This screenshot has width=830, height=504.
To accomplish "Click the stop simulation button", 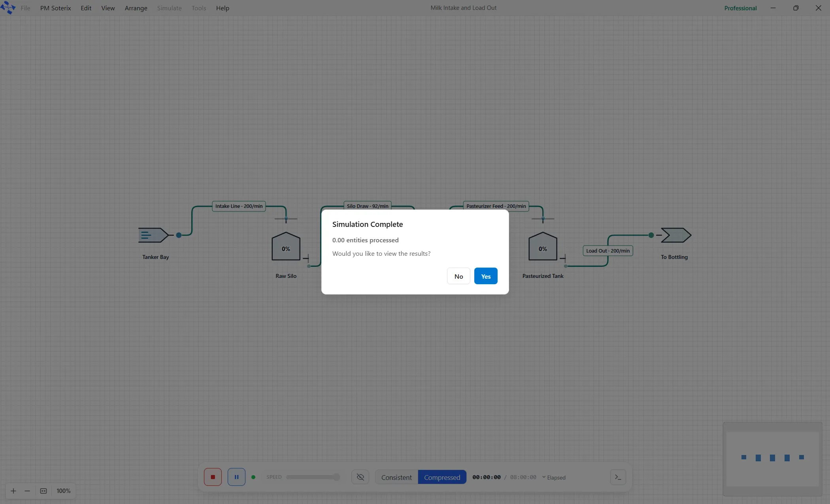I will [213, 477].
